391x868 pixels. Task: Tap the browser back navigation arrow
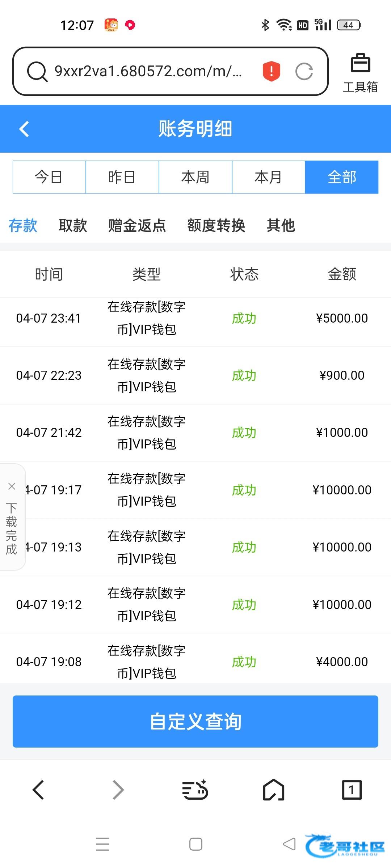(x=38, y=789)
